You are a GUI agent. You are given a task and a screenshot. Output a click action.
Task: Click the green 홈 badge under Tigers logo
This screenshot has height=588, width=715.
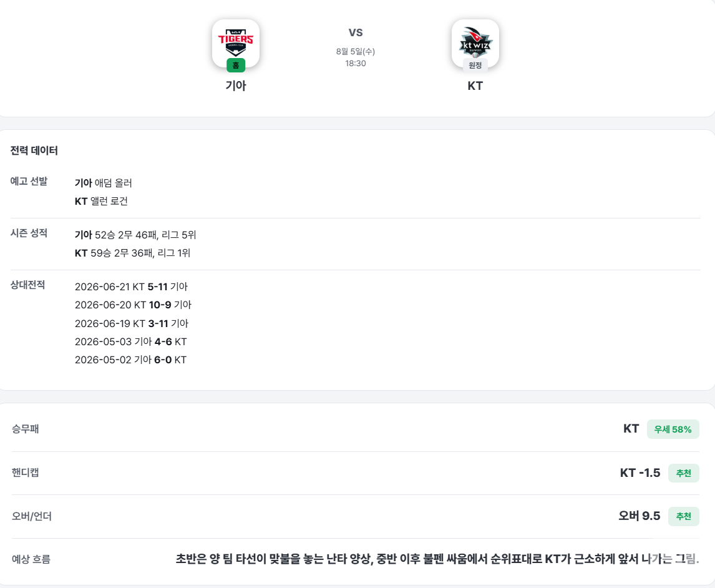(236, 66)
